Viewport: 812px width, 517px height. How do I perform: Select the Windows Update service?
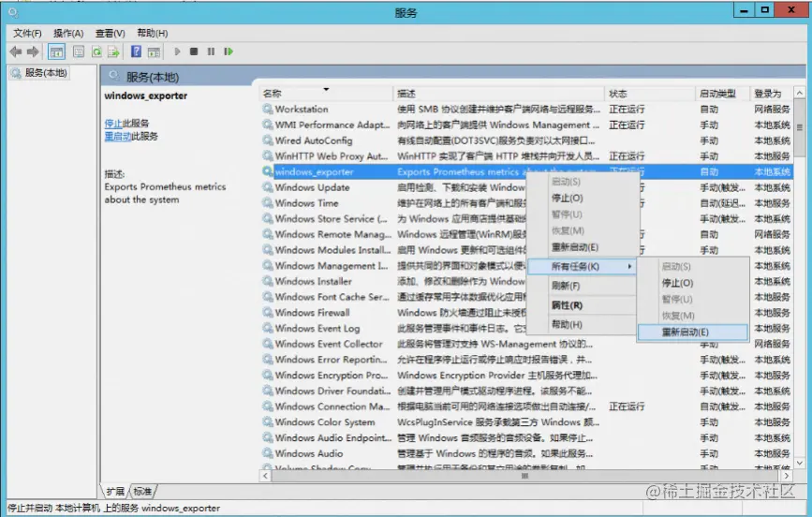[x=393, y=187]
